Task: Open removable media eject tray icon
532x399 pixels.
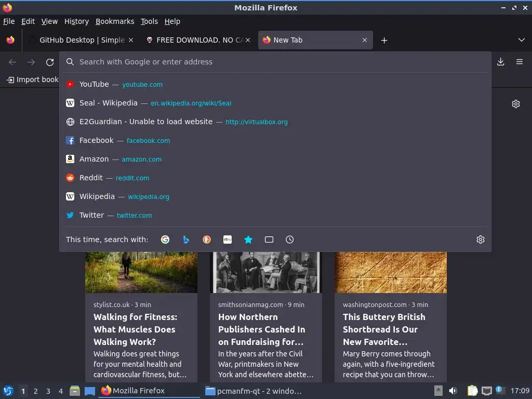Action: point(438,391)
